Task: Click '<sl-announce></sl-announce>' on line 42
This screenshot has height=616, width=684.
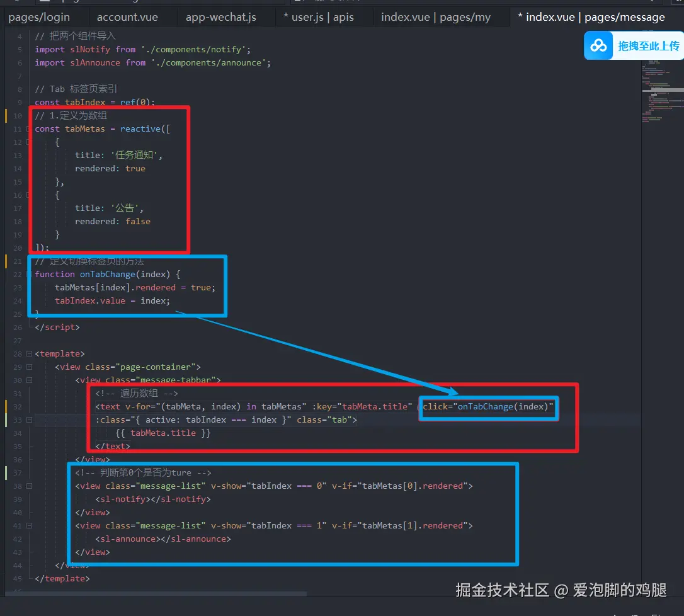Action: [163, 539]
